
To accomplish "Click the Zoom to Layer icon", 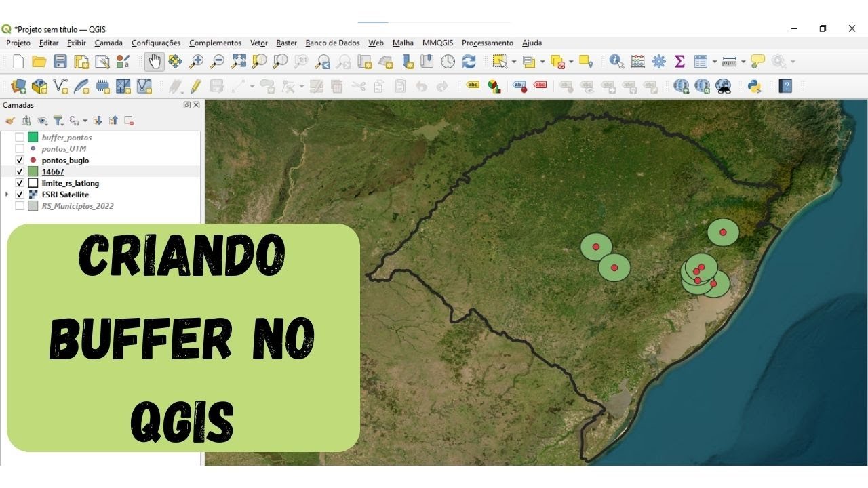I will [280, 62].
